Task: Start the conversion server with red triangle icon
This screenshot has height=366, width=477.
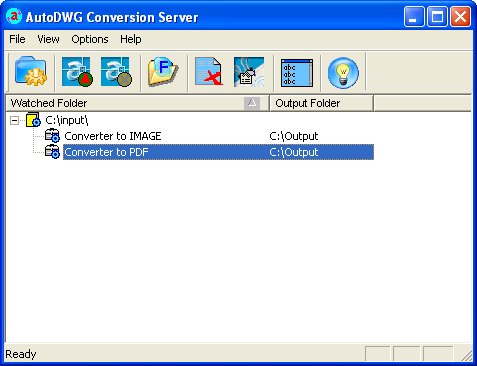Action: 77,71
